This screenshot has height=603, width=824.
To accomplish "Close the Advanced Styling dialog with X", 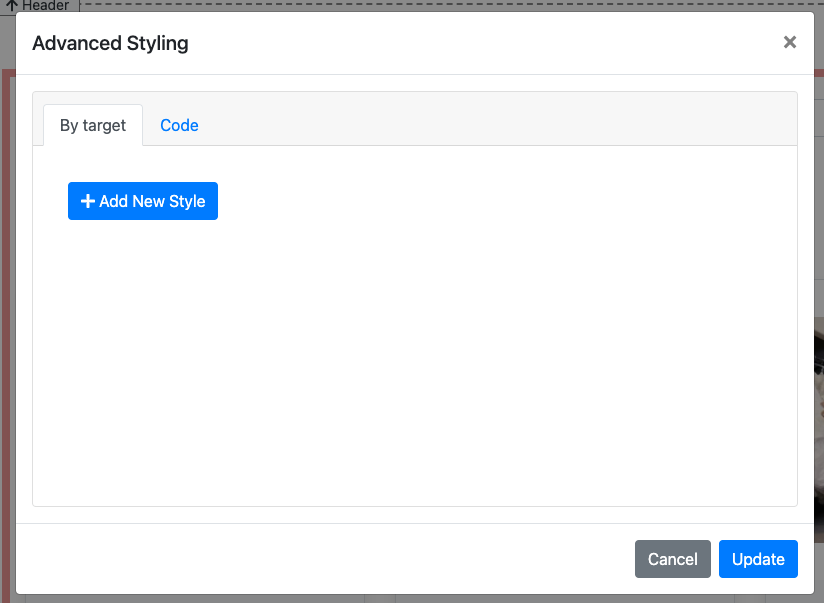I will pyautogui.click(x=790, y=42).
